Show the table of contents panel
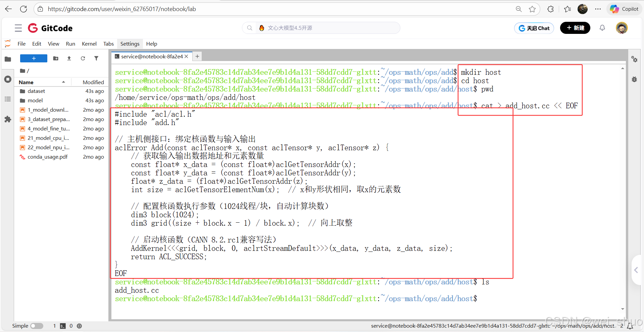The height and width of the screenshot is (332, 644). [x=8, y=99]
